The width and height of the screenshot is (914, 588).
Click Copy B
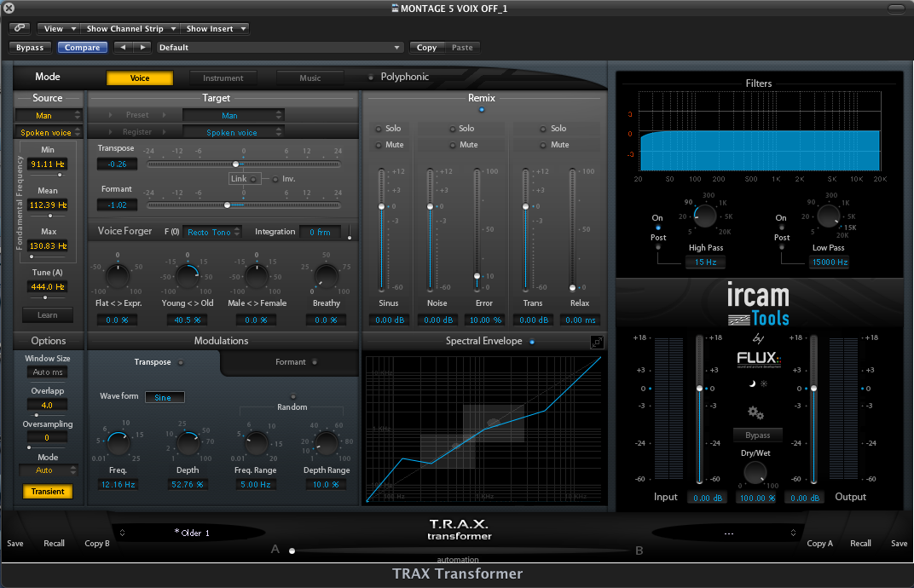tap(96, 543)
